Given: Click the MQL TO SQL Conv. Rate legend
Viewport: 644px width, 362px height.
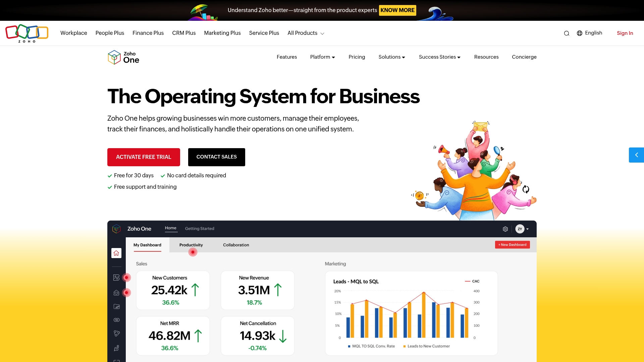Looking at the screenshot, I should click(371, 346).
